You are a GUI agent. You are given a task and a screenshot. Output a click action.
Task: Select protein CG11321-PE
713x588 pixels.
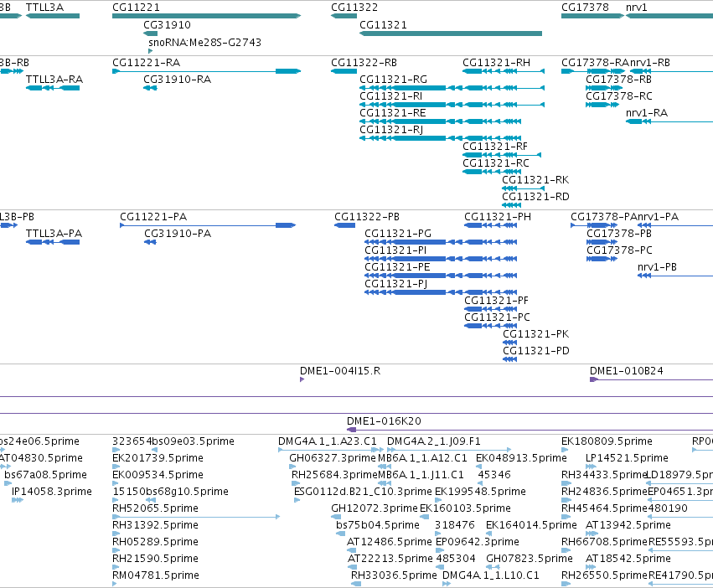397,267
